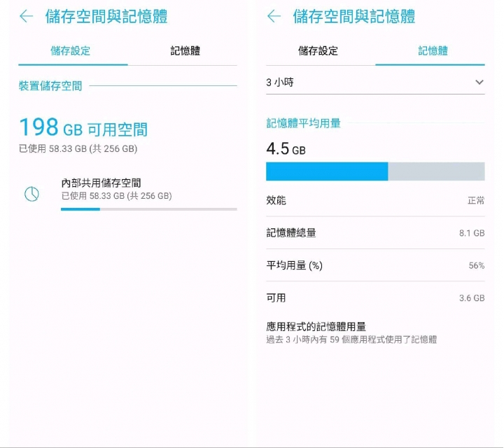Tap the 效能 performance row
This screenshot has width=504, height=448.
pyautogui.click(x=375, y=200)
